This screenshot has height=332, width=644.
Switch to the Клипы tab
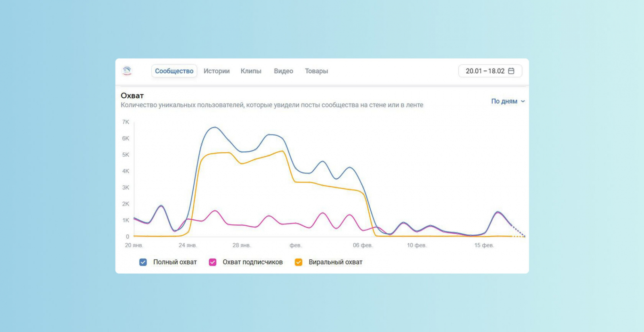click(x=251, y=71)
